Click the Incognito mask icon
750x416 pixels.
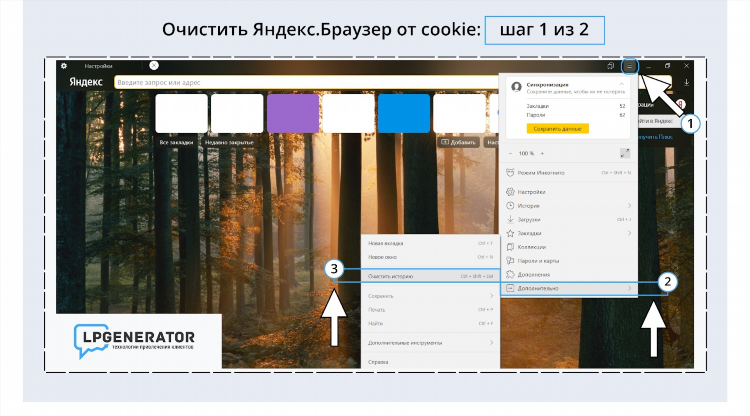510,173
